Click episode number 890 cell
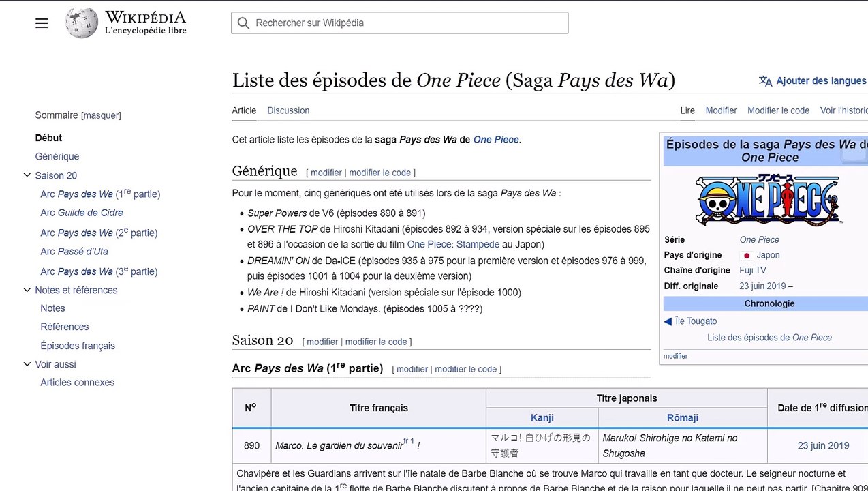 point(251,446)
